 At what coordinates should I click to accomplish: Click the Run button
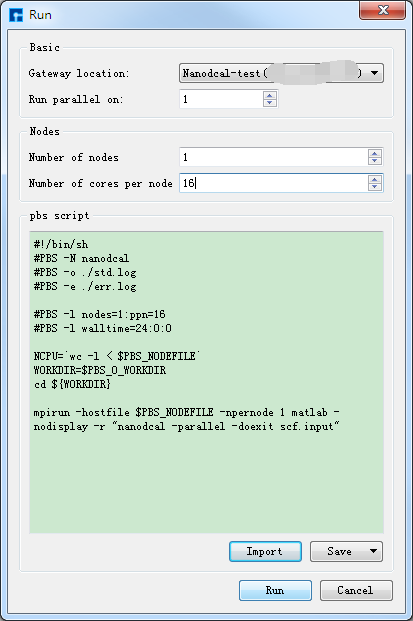[x=275, y=590]
